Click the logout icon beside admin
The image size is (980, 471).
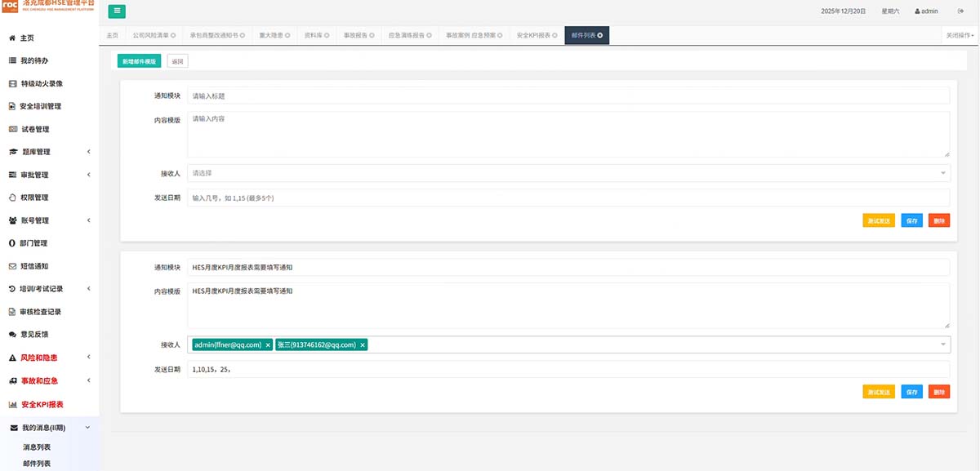coord(960,11)
